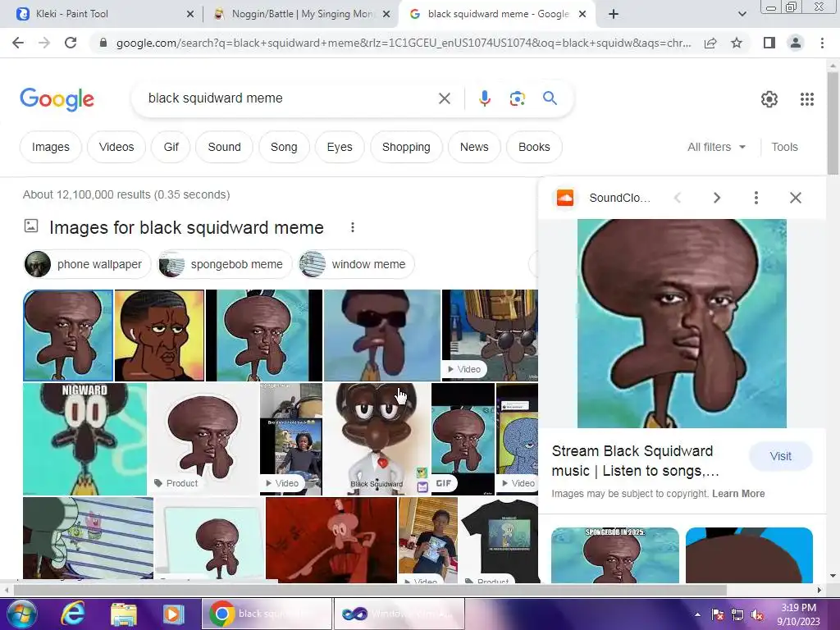The image size is (840, 630).
Task: Filter results by Eyes
Action: click(x=340, y=147)
